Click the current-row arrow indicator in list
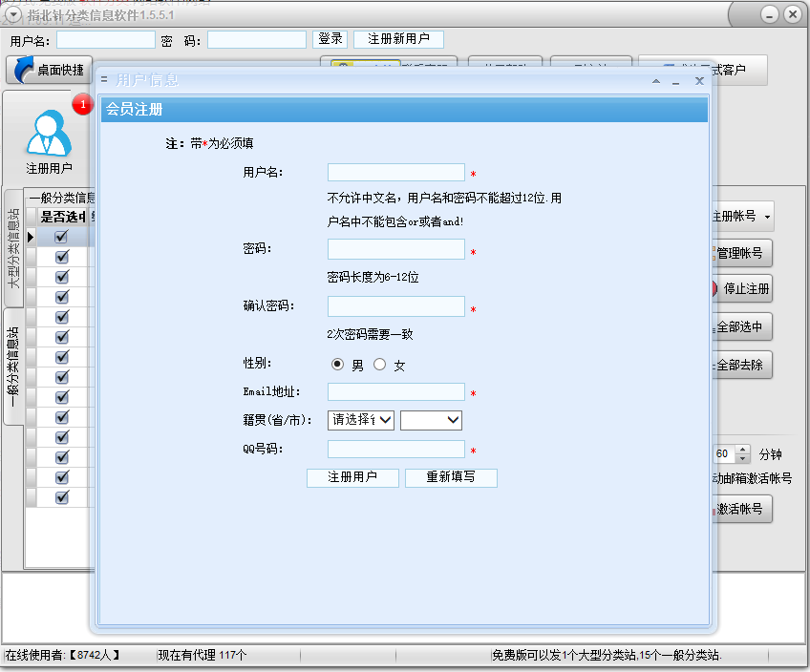The image size is (810, 672). [x=31, y=237]
